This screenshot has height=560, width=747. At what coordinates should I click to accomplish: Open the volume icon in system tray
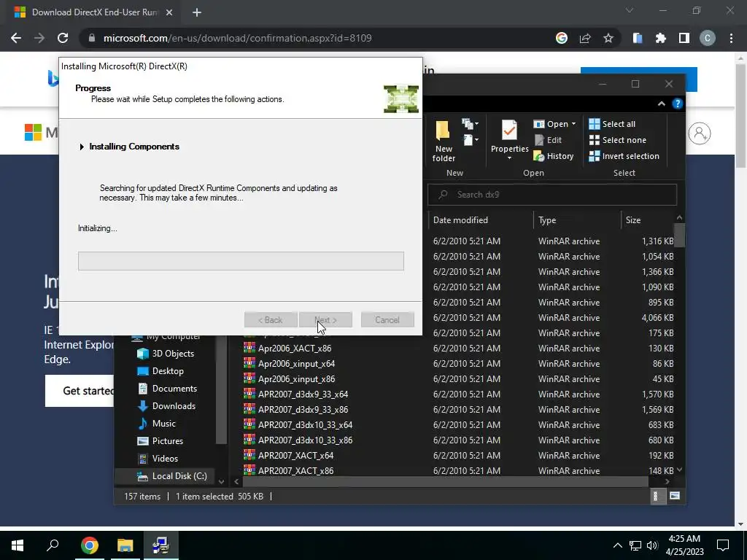652,545
